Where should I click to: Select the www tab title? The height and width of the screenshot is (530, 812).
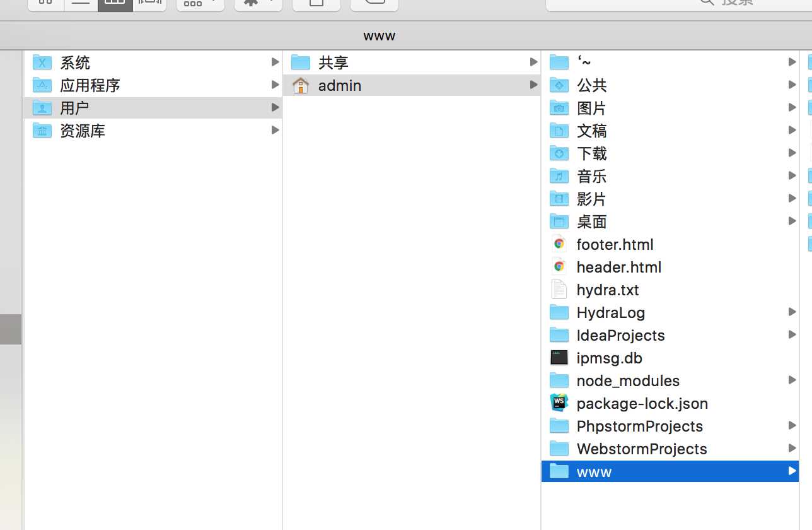[380, 36]
